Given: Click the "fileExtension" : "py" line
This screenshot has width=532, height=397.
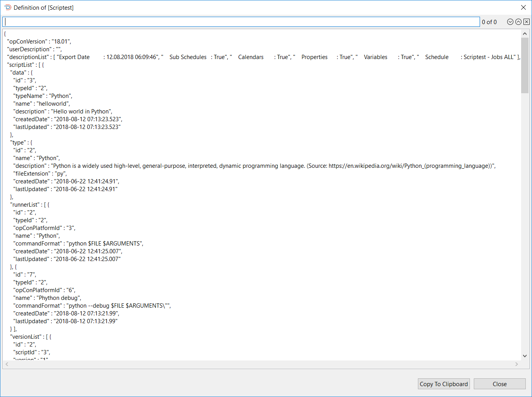Looking at the screenshot, I should 40,174.
